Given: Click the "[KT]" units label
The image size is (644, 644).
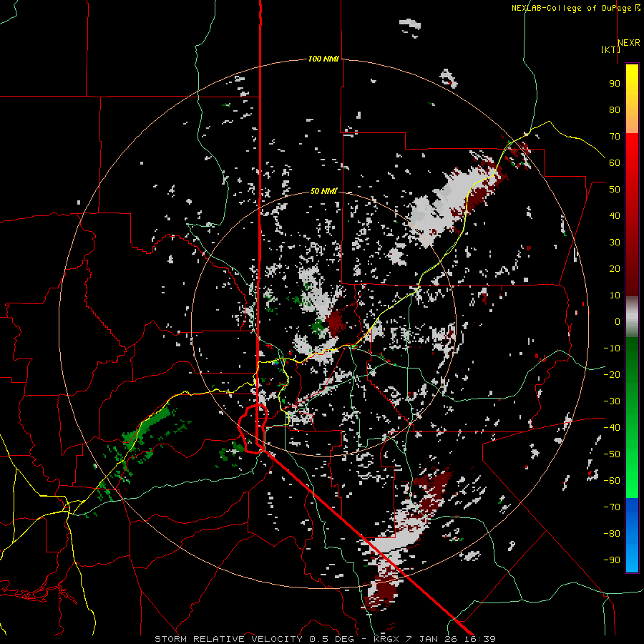Looking at the screenshot, I should (x=610, y=49).
